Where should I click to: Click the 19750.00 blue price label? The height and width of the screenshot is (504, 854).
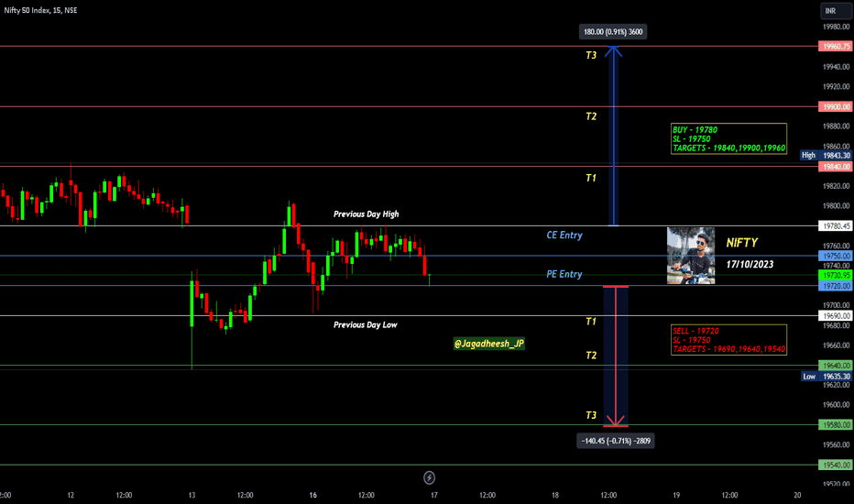(836, 256)
